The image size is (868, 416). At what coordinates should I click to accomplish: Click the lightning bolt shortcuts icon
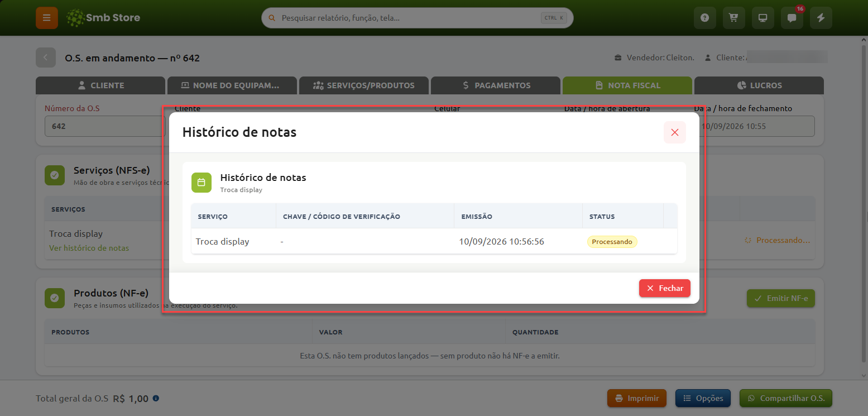pos(821,18)
